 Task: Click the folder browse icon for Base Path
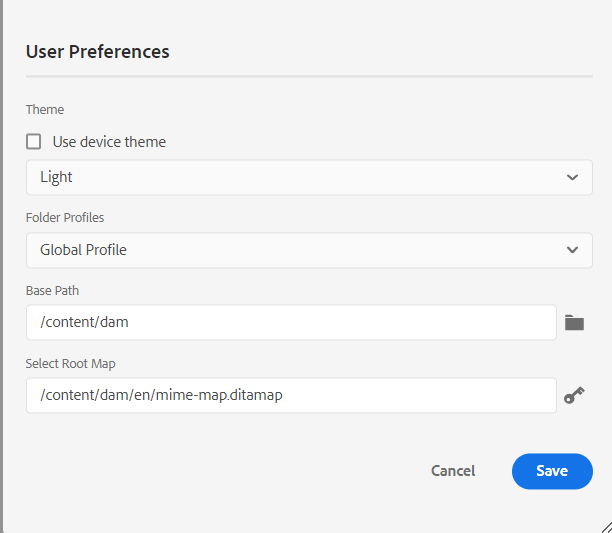tap(574, 323)
